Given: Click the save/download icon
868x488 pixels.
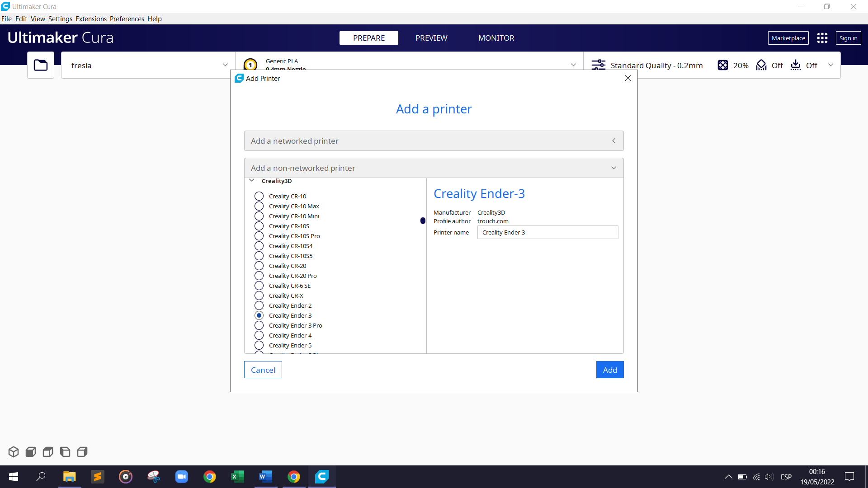Looking at the screenshot, I should (795, 65).
